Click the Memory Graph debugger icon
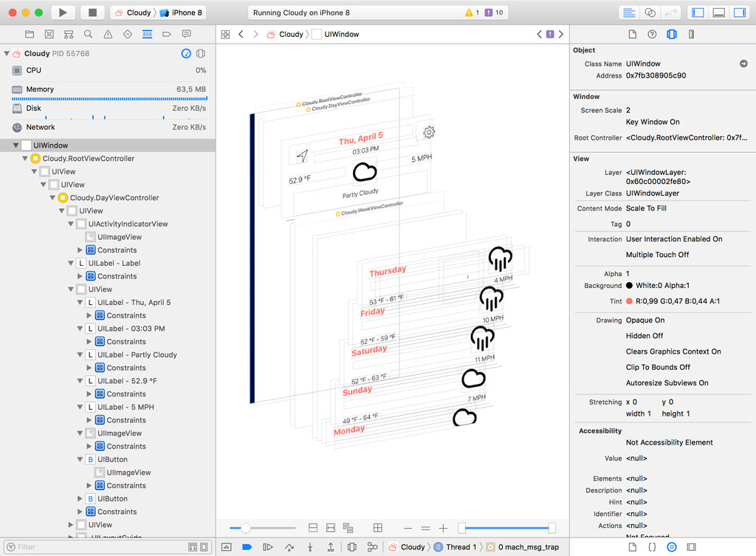Screen dimensions: 756x556 point(373,546)
